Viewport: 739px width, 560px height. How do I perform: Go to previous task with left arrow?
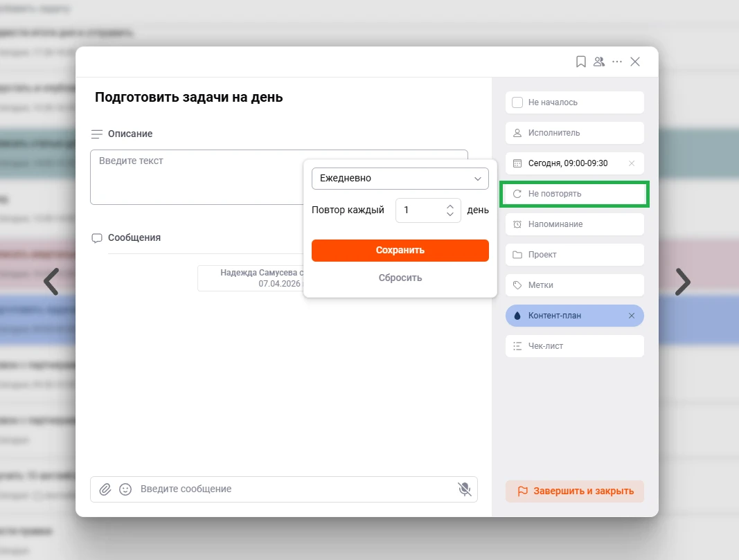51,282
